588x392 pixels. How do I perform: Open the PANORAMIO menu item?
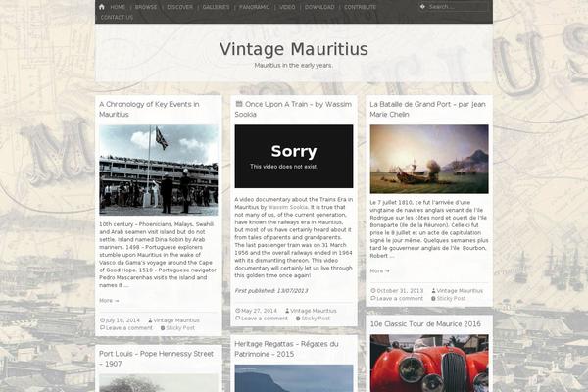(254, 7)
